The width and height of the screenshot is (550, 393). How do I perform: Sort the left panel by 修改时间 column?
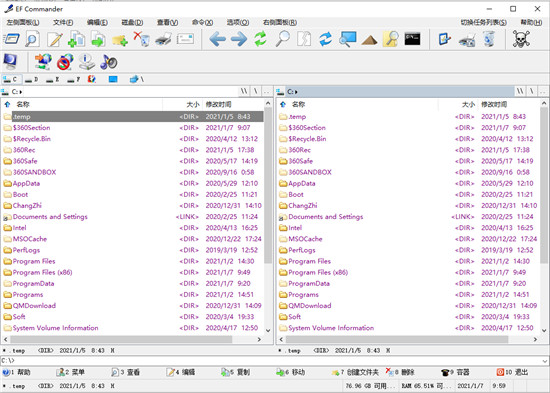(219, 104)
